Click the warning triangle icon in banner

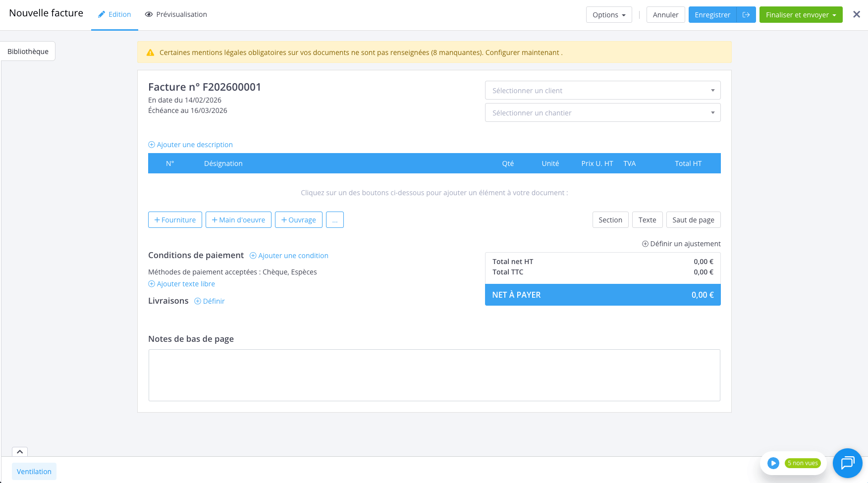point(151,53)
